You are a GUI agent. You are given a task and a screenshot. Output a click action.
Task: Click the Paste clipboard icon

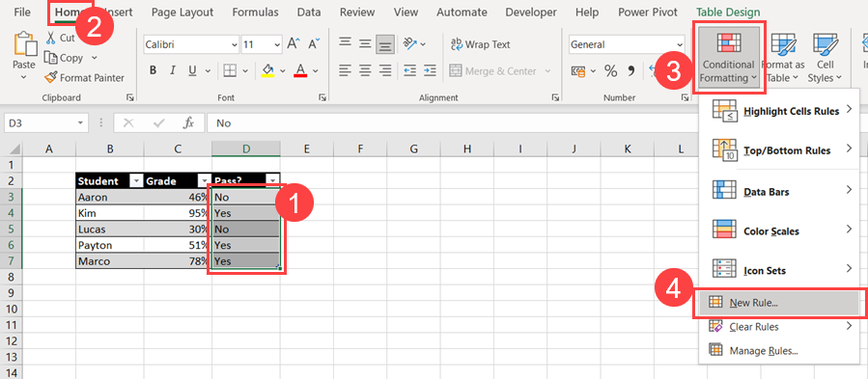coord(24,44)
